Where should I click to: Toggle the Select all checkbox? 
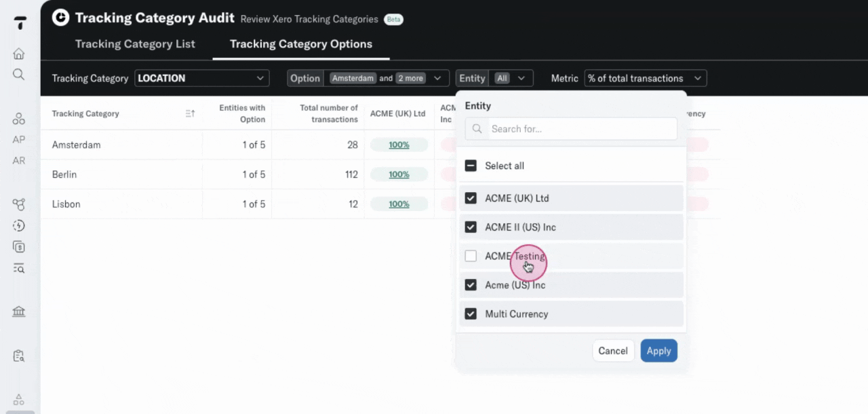click(x=471, y=166)
